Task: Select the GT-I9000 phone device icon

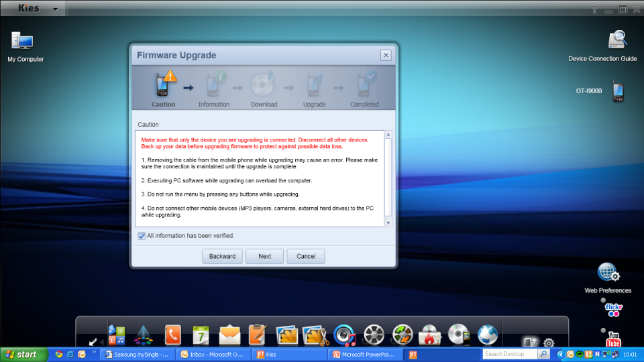Action: (619, 92)
